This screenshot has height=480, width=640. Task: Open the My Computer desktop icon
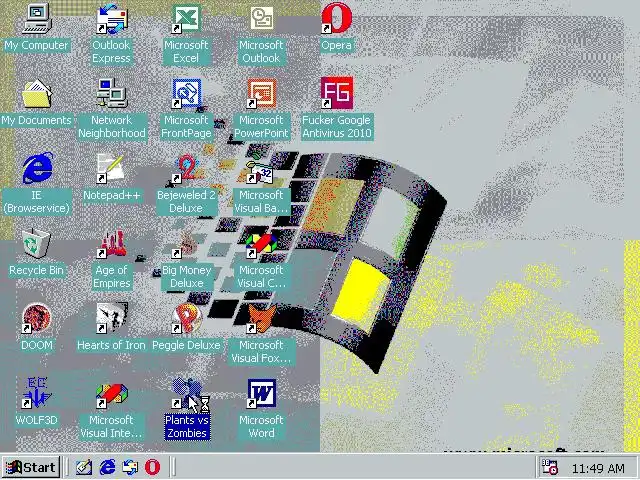(37, 18)
